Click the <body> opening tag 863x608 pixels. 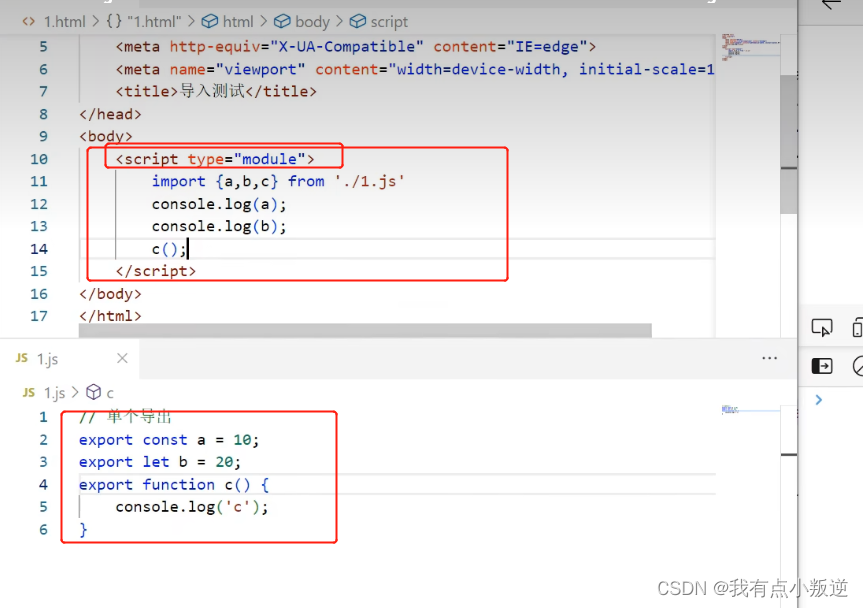click(x=106, y=136)
